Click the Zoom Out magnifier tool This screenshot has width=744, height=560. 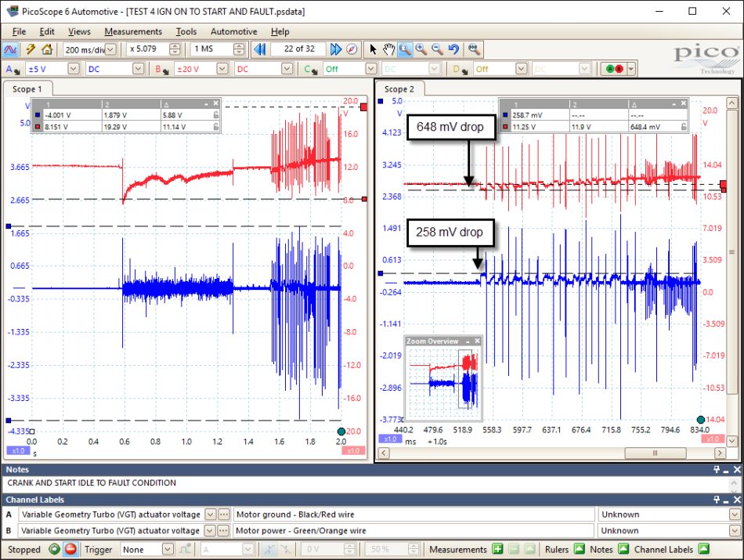point(437,49)
